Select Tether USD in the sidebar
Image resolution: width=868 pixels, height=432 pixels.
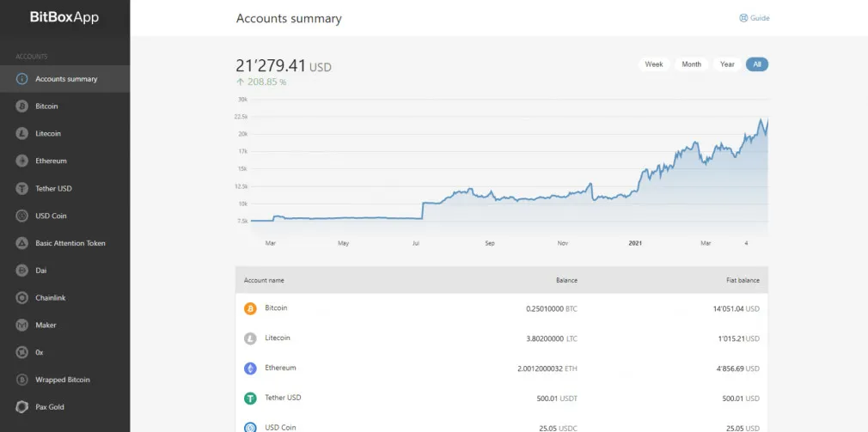pyautogui.click(x=64, y=189)
